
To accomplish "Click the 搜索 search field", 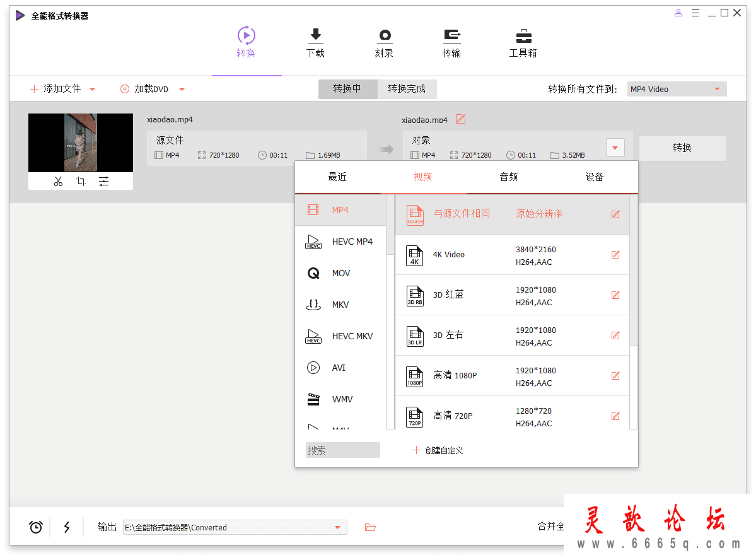I will (343, 450).
